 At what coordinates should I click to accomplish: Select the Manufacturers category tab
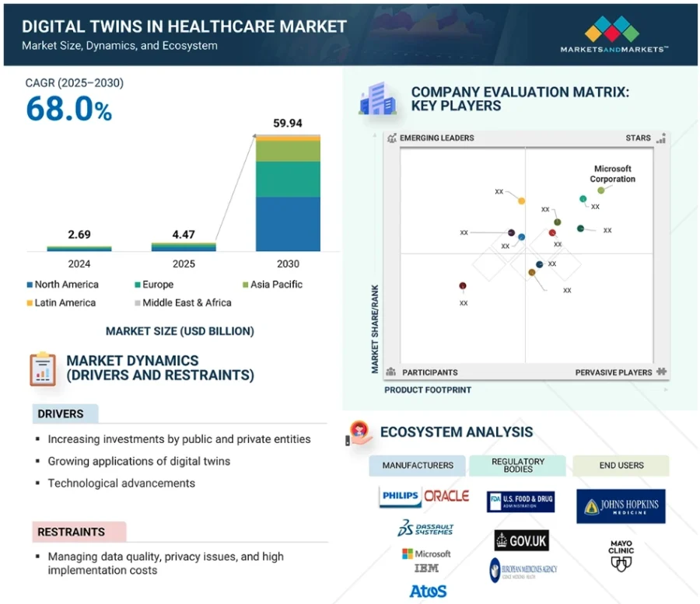418,466
